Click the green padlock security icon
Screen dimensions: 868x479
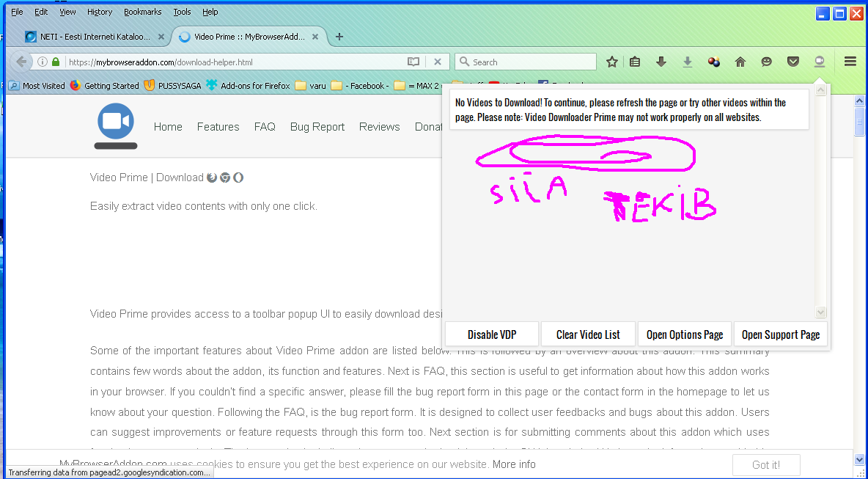click(56, 62)
